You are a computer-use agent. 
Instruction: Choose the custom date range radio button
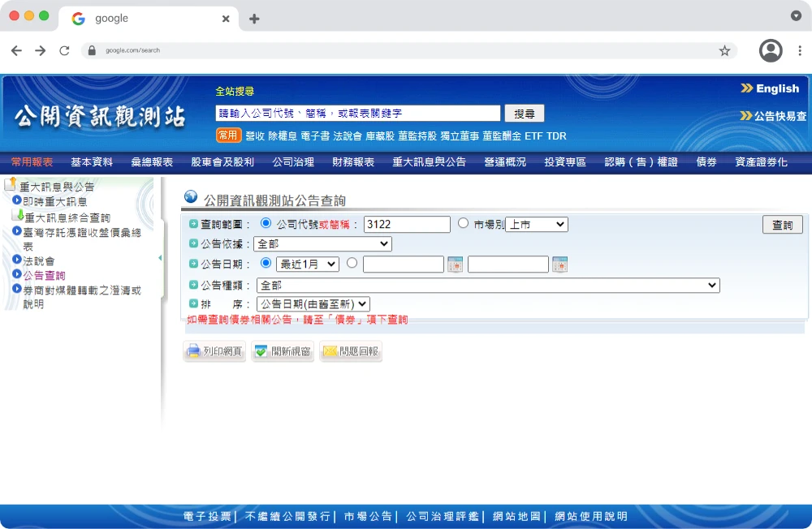coord(352,263)
